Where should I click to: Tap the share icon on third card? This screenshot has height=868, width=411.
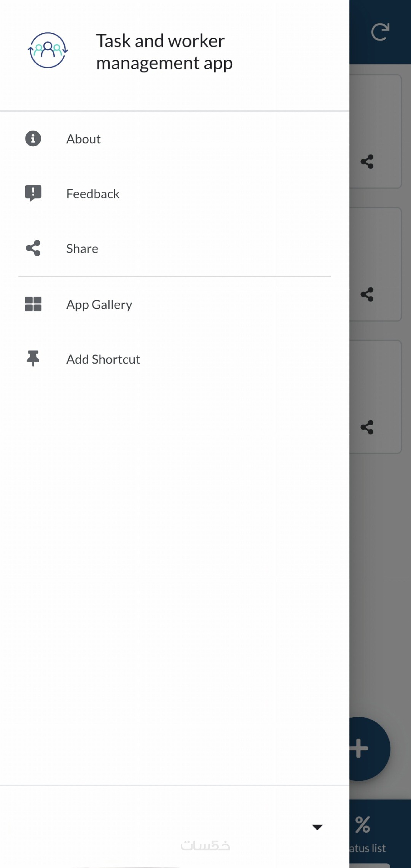click(x=367, y=427)
